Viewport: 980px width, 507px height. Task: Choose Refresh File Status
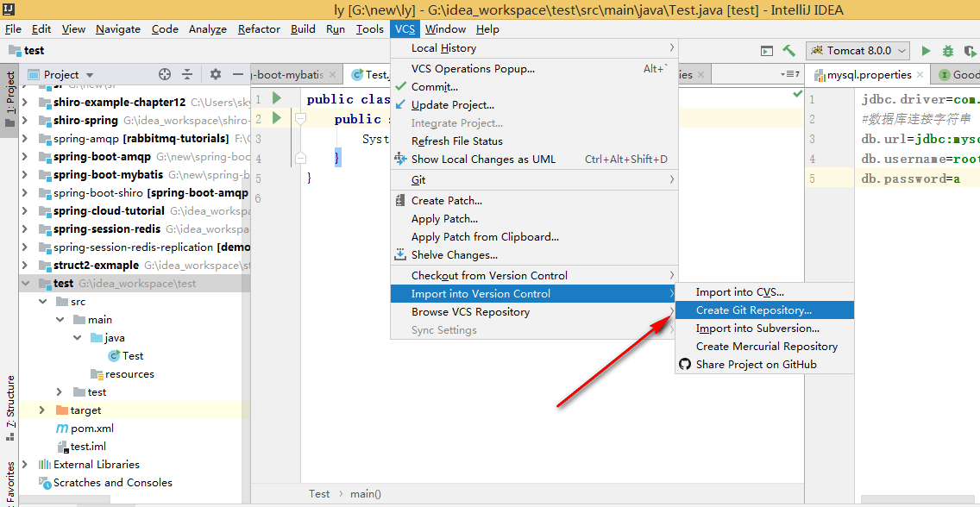pos(534,141)
